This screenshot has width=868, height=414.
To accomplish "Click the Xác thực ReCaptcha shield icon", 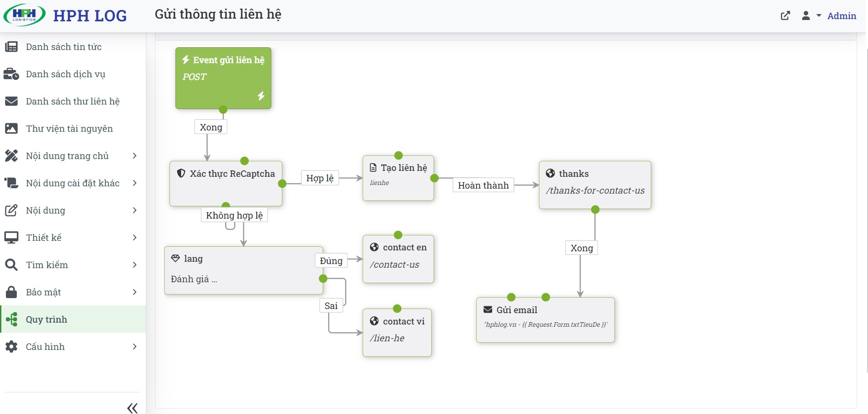I will [x=181, y=173].
